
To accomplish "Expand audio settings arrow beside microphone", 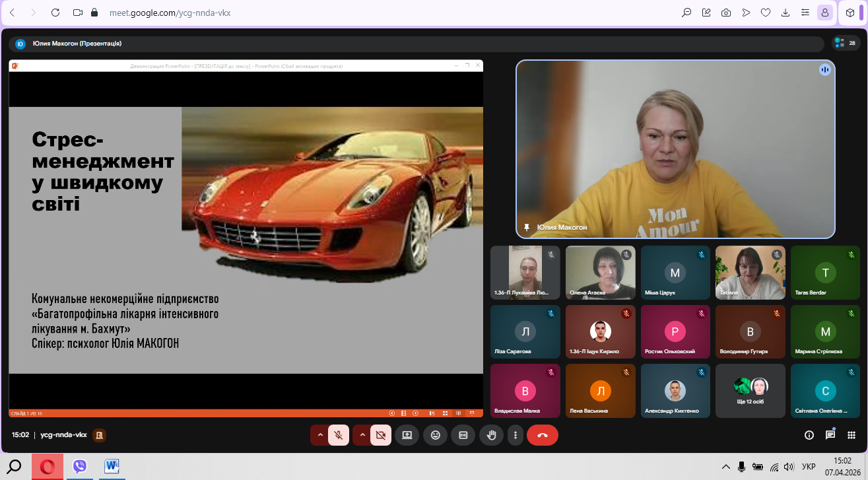I will click(x=320, y=435).
